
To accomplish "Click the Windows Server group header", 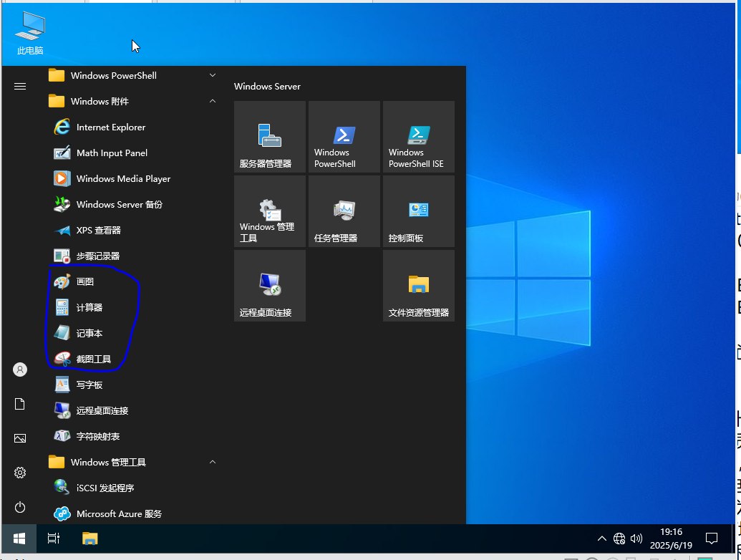I will [268, 87].
